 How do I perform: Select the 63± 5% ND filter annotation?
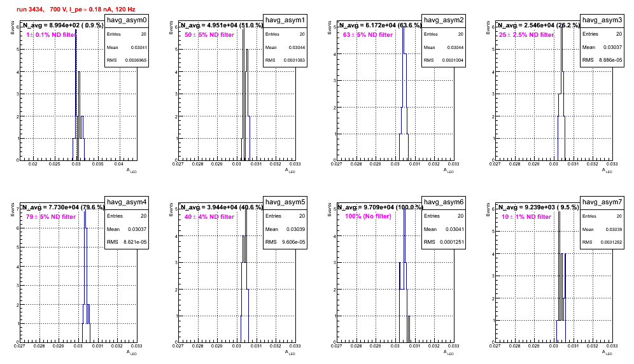368,35
